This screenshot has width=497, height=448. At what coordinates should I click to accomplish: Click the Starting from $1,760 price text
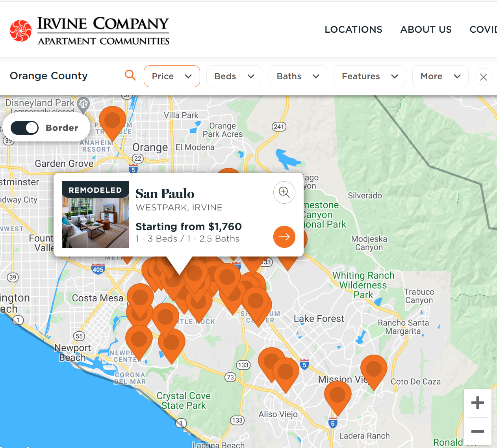189,227
